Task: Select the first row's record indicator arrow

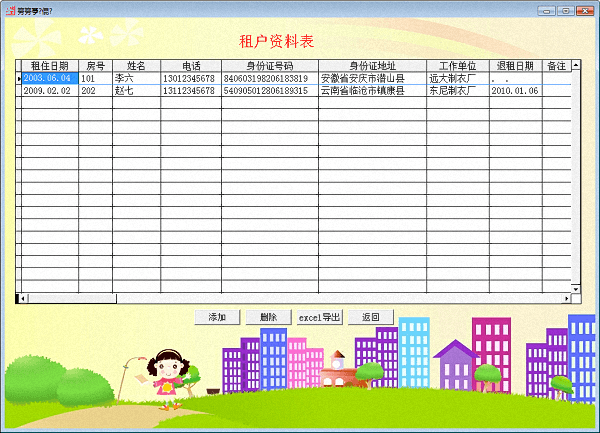Action: [18, 78]
